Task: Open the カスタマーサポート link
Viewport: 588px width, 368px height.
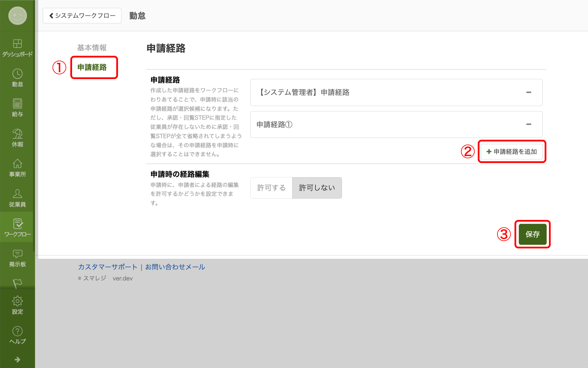Action: click(108, 267)
